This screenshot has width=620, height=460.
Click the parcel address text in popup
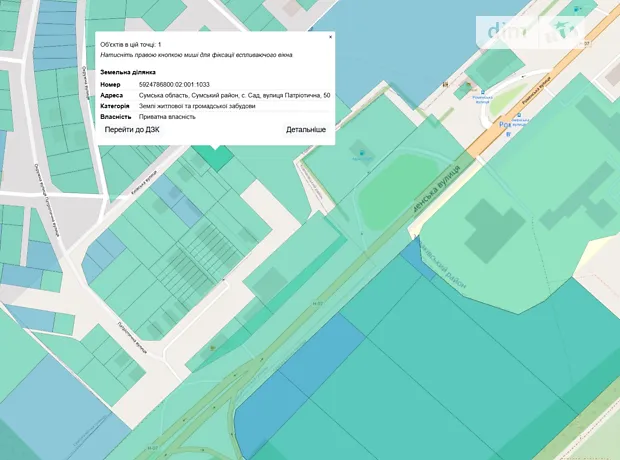(x=234, y=95)
